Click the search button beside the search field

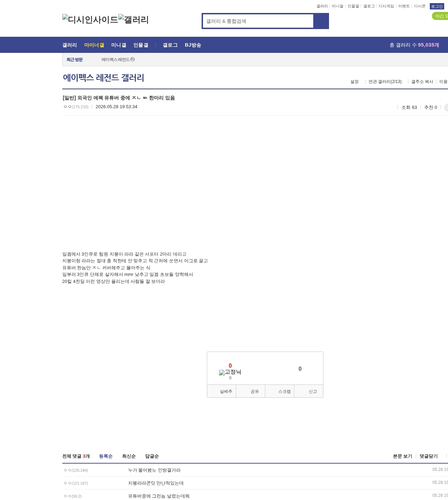tap(321, 21)
